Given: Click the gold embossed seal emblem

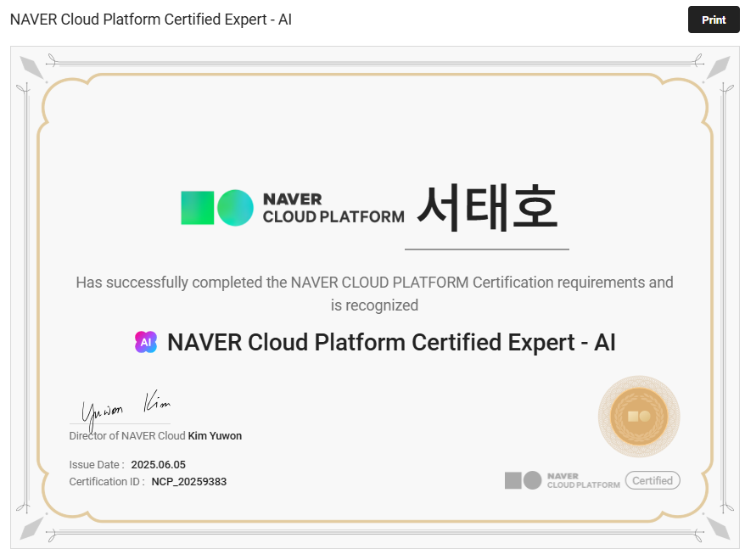Looking at the screenshot, I should [x=639, y=417].
